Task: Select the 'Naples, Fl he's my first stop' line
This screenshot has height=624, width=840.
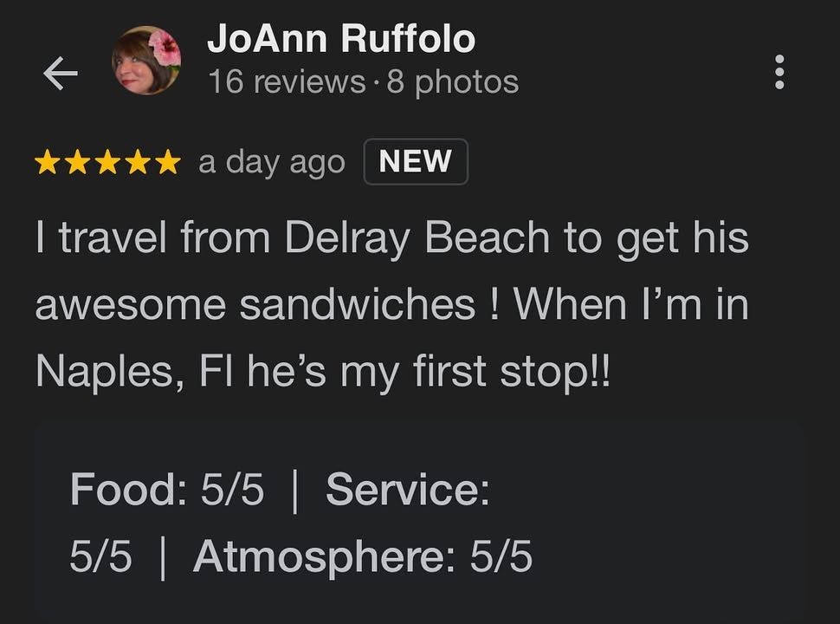Action: (323, 372)
